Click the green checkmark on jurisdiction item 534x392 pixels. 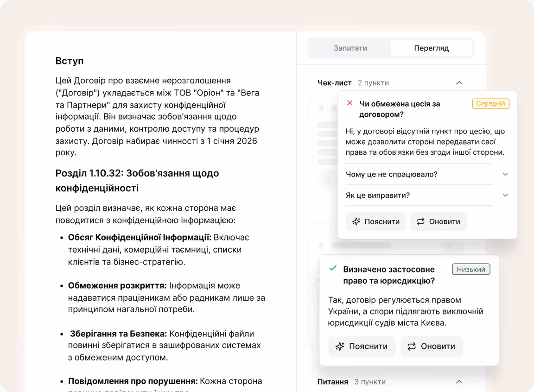coord(332,268)
